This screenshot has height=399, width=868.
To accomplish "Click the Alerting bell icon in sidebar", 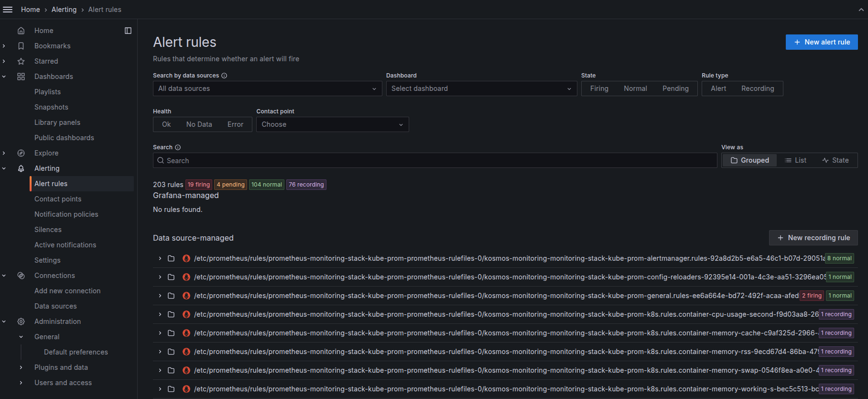I will coord(21,168).
